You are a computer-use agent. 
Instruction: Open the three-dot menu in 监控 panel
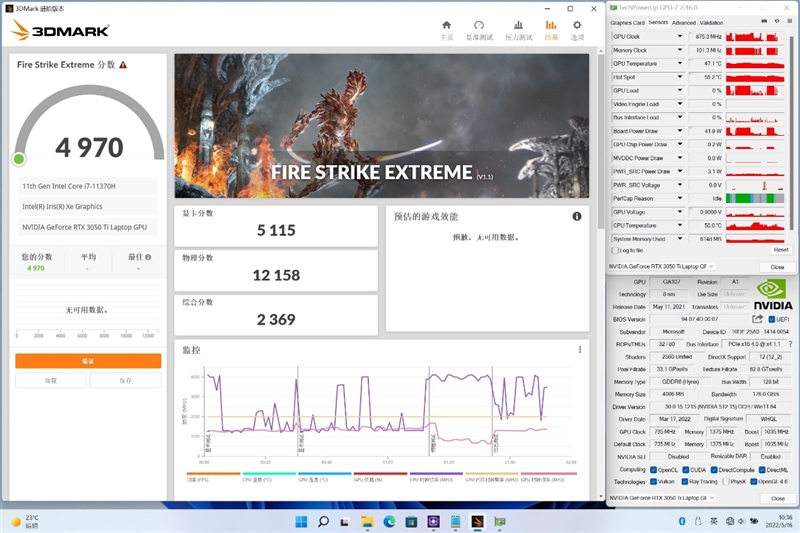[580, 349]
